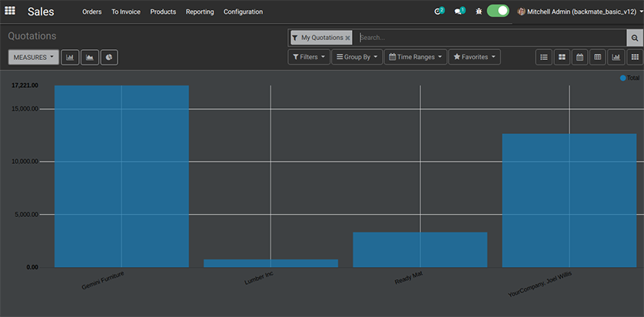Open the Time Ranges dropdown
Viewport: 644px width, 317px height.
click(x=415, y=57)
